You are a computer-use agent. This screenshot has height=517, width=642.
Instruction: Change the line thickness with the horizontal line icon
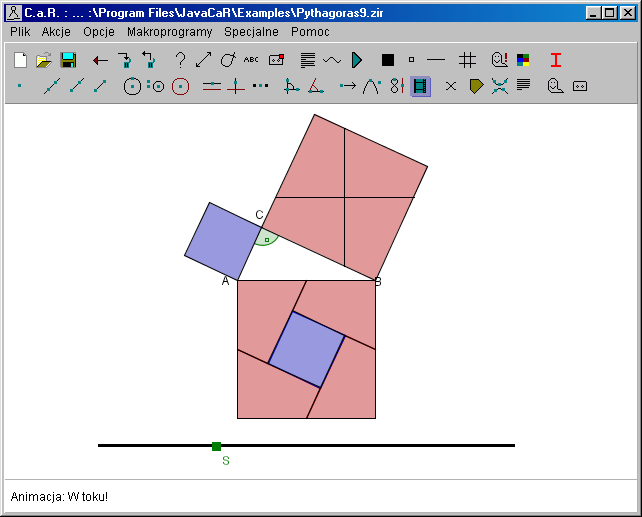436,60
